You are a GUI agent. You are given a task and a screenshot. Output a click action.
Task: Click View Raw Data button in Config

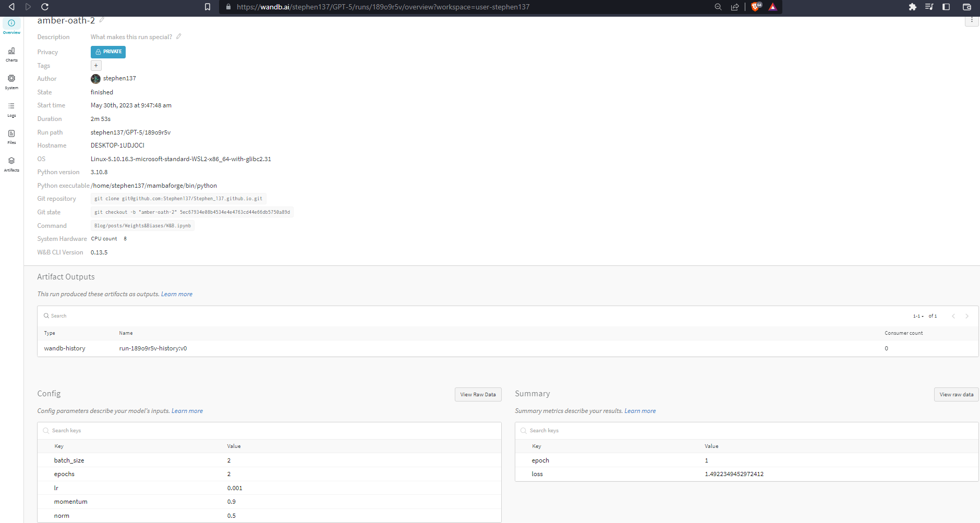(478, 395)
